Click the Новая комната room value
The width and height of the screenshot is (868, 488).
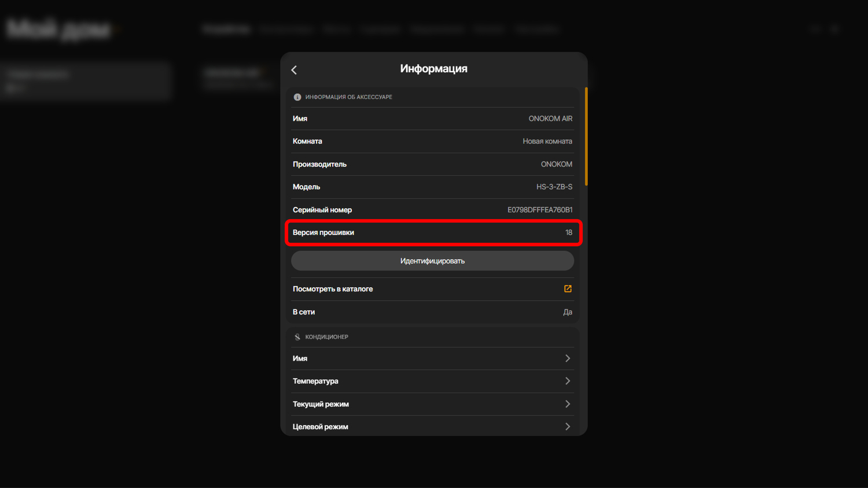coord(547,141)
